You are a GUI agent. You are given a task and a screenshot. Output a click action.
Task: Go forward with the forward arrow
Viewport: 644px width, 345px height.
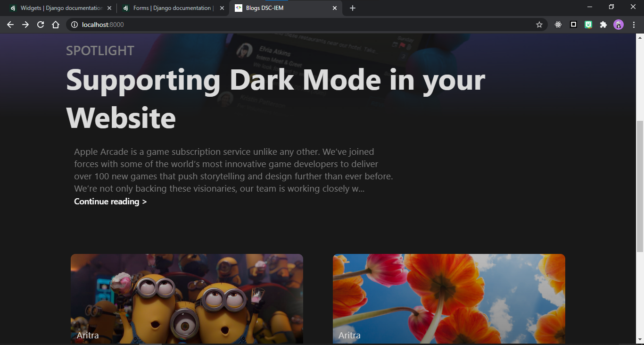tap(25, 25)
